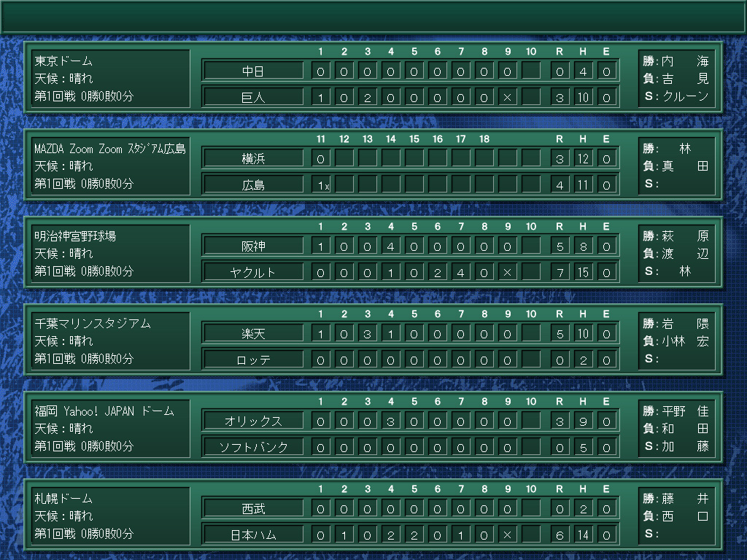Click the オリックス team name
The width and height of the screenshot is (747, 560).
[x=253, y=421]
